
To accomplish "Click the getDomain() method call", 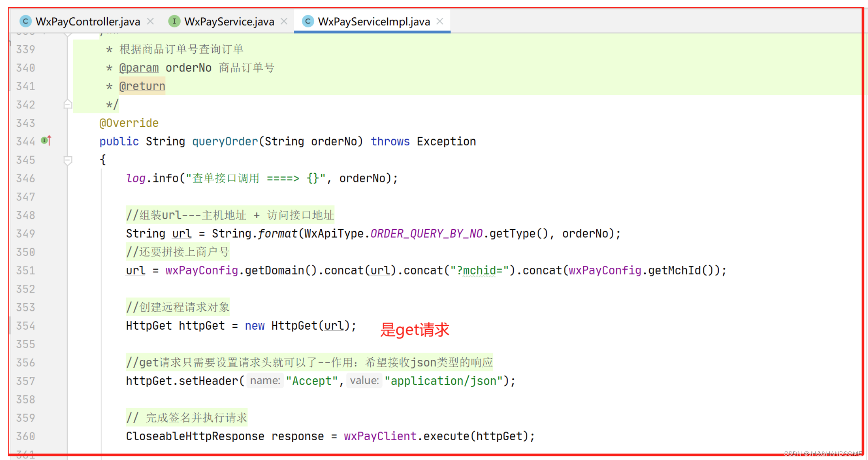I will (281, 270).
